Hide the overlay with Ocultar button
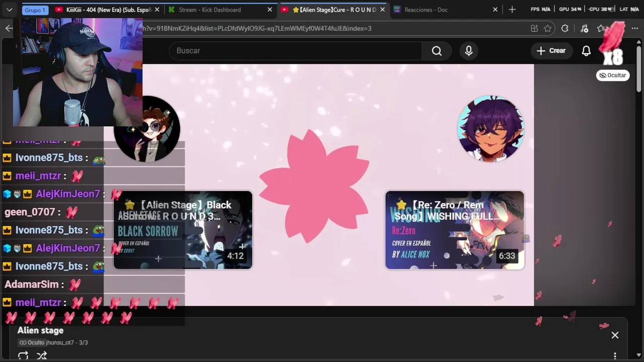The image size is (644, 362). tap(613, 75)
